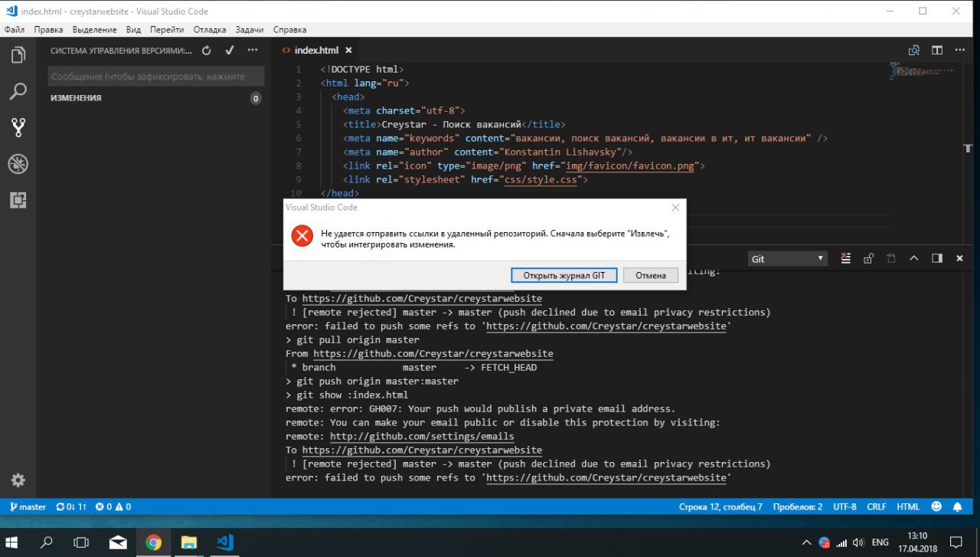Open link http://github.com/settings/emails
The height and width of the screenshot is (557, 980).
click(x=422, y=437)
